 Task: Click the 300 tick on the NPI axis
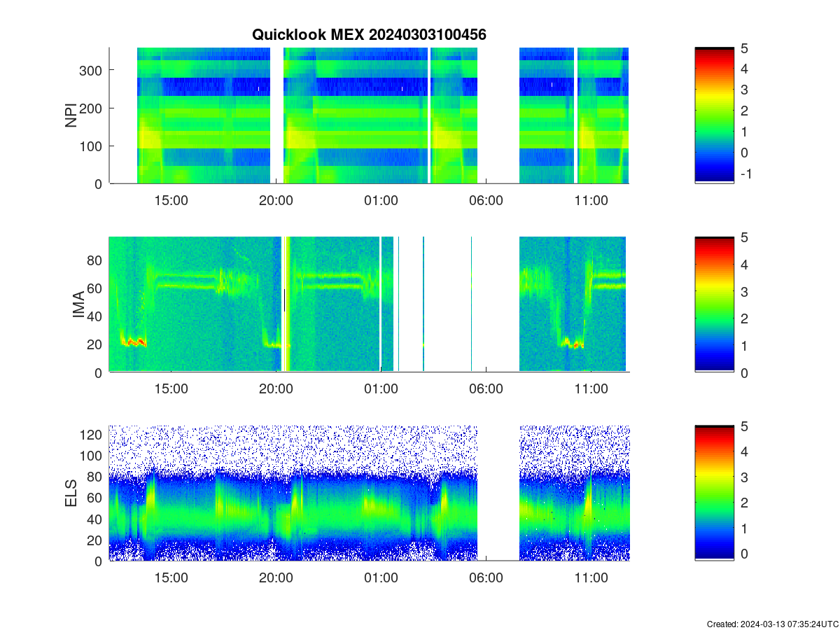pos(92,70)
